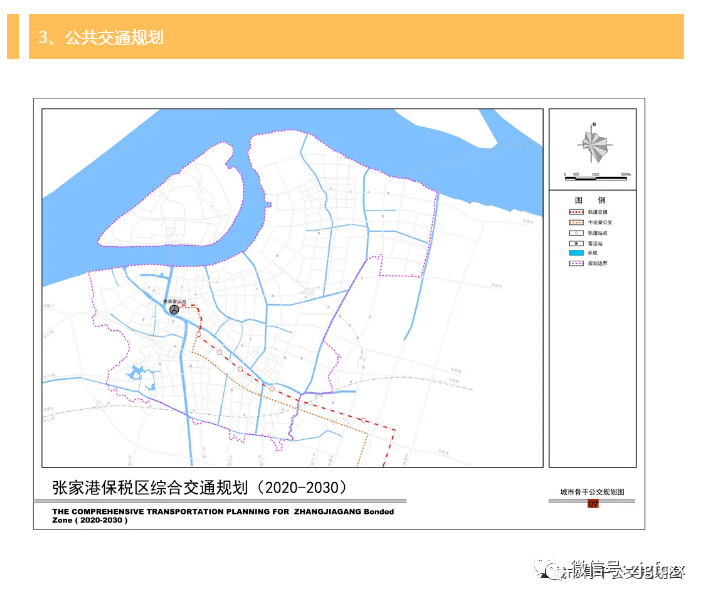This screenshot has height=601, width=707.
Task: Click the north-arrow compass rose
Action: [595, 144]
